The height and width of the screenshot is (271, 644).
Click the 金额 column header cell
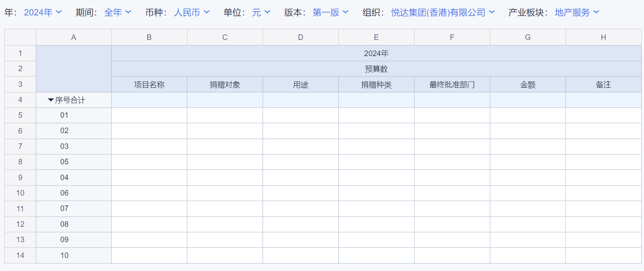[528, 85]
